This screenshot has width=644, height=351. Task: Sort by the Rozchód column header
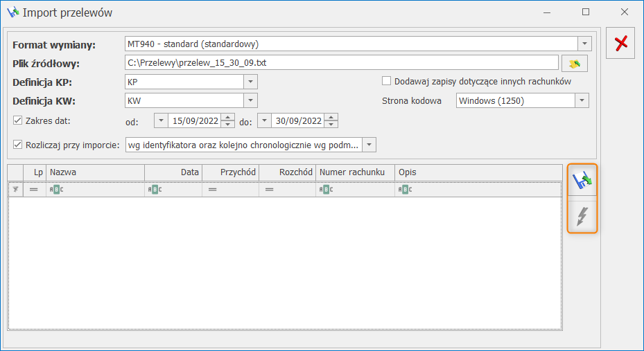coord(288,172)
